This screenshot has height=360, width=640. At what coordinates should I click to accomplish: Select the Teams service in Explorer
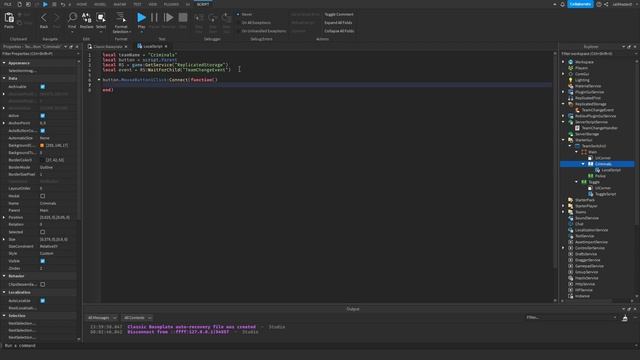click(580, 212)
